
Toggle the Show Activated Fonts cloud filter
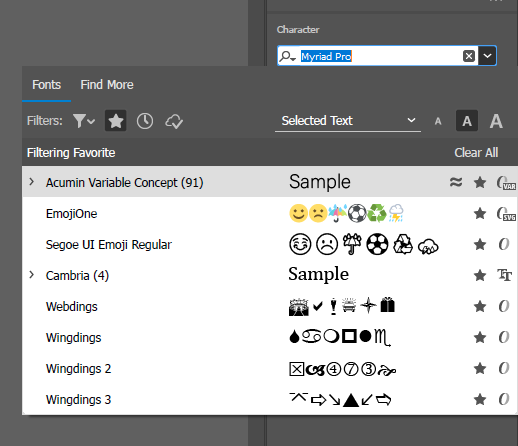[174, 121]
